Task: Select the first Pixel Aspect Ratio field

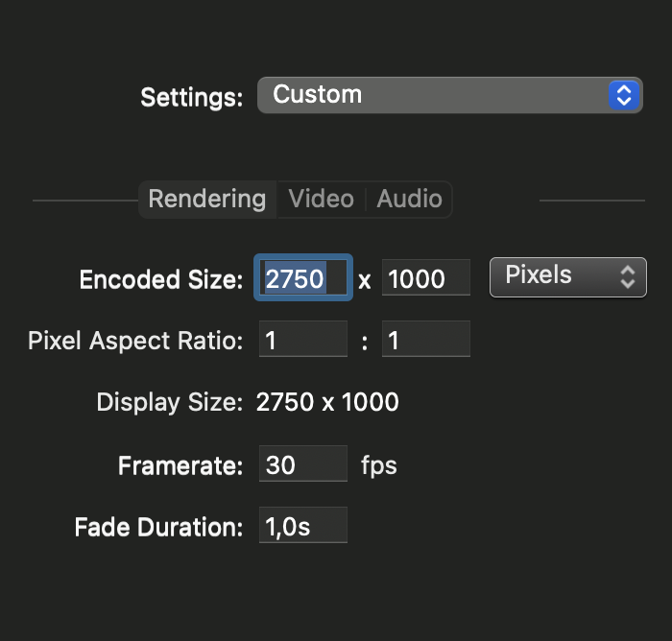Action: coord(303,339)
